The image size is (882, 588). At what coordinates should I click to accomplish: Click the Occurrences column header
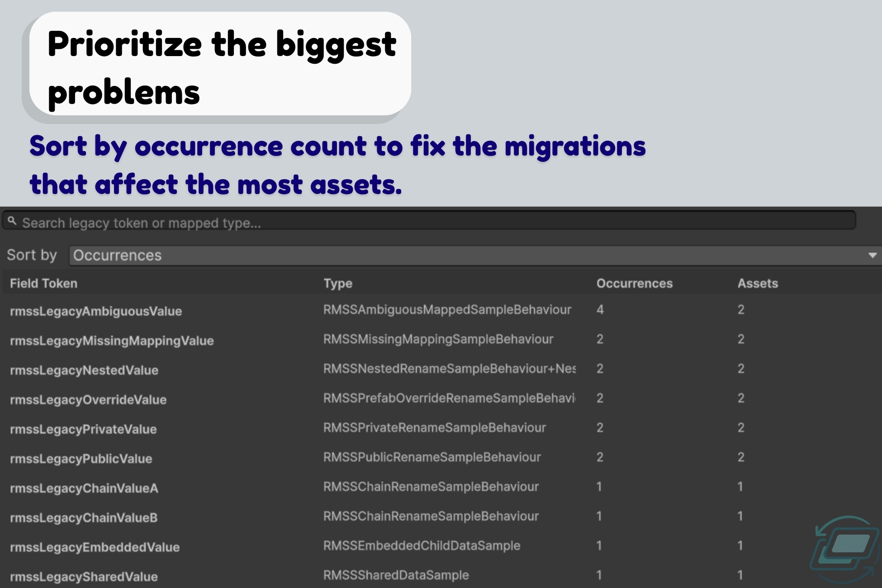coord(634,284)
